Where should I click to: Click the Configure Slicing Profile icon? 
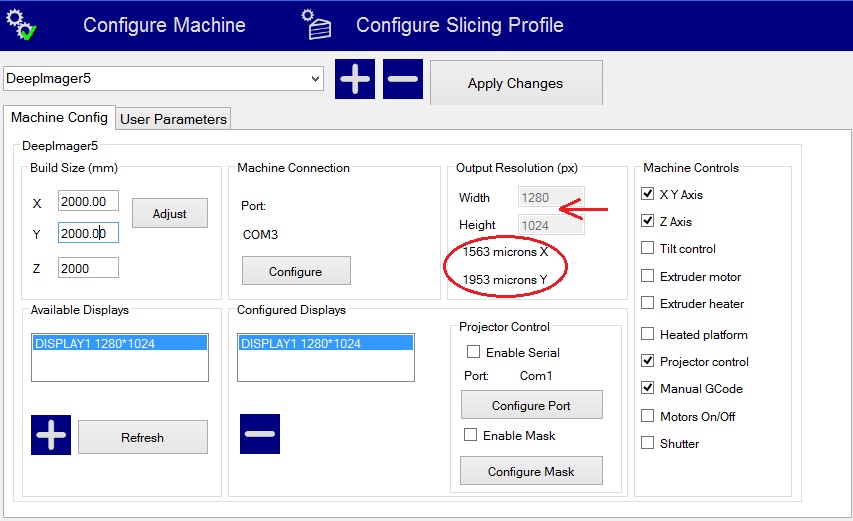[318, 25]
